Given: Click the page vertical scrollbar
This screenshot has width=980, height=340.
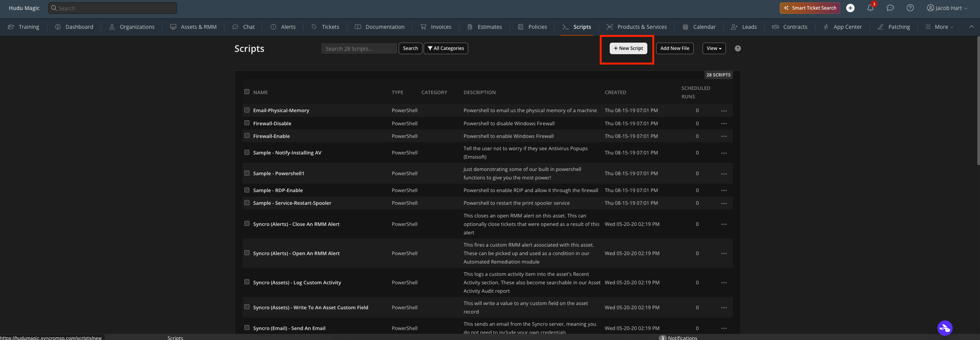Looking at the screenshot, I should (x=978, y=101).
